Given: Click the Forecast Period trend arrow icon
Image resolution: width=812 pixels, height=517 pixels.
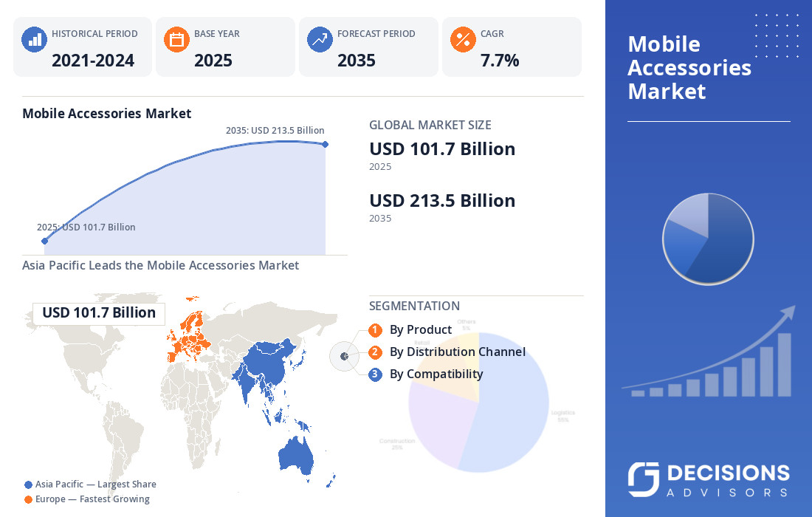Looking at the screenshot, I should pyautogui.click(x=320, y=39).
